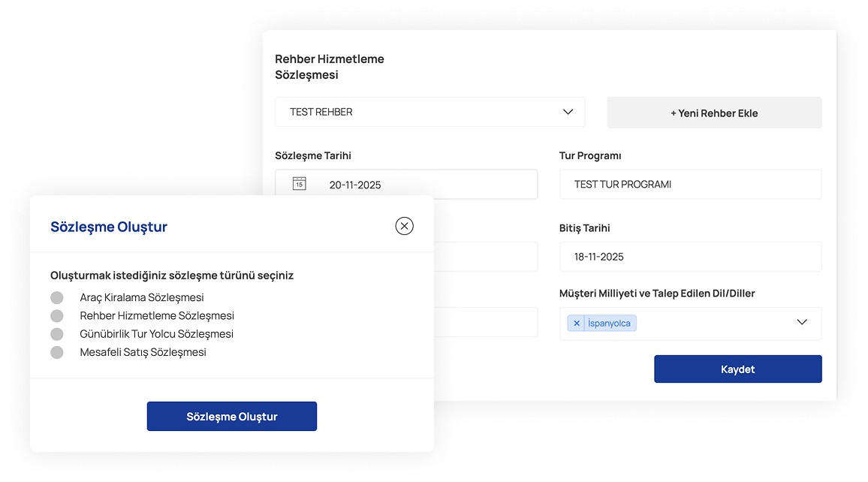
Task: Close the Sözleşme Oluştur dialog with X
Action: 404,226
